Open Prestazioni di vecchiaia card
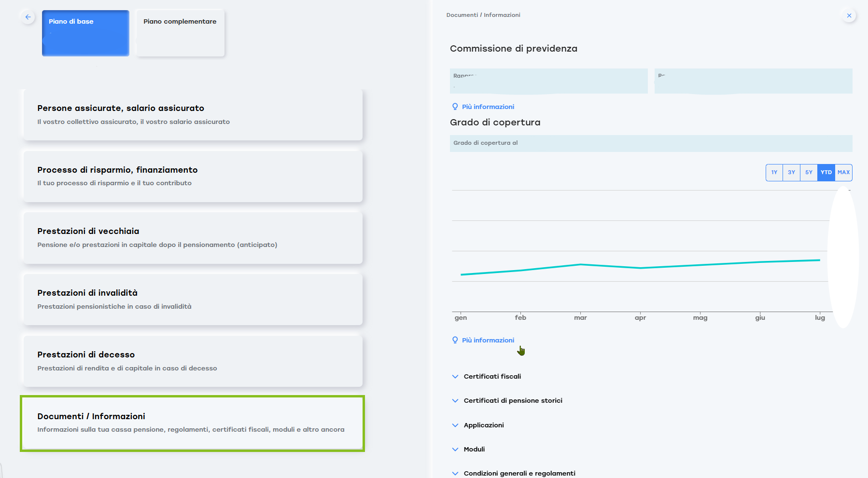The image size is (868, 478). 193,238
